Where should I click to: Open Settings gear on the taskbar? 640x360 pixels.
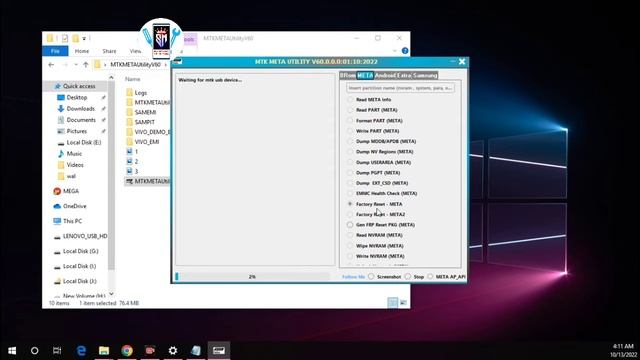(x=173, y=351)
